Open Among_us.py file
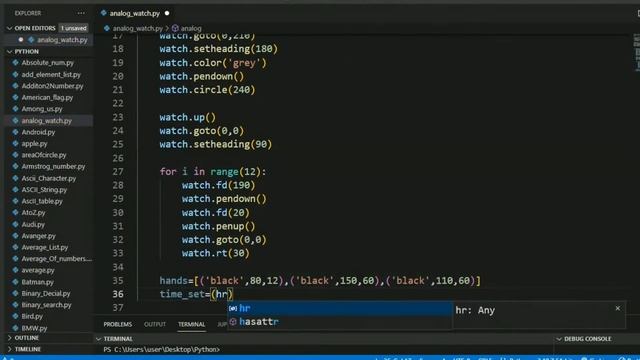 coord(42,109)
